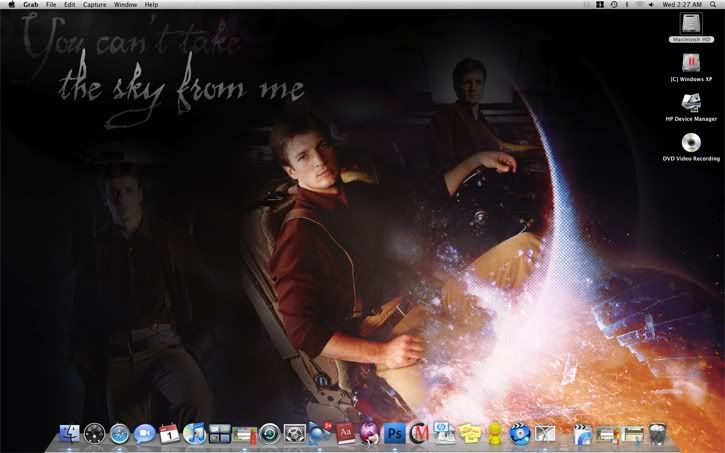Open the Bluetooth status menu
Viewport: 725px width, 453px height.
pos(627,5)
